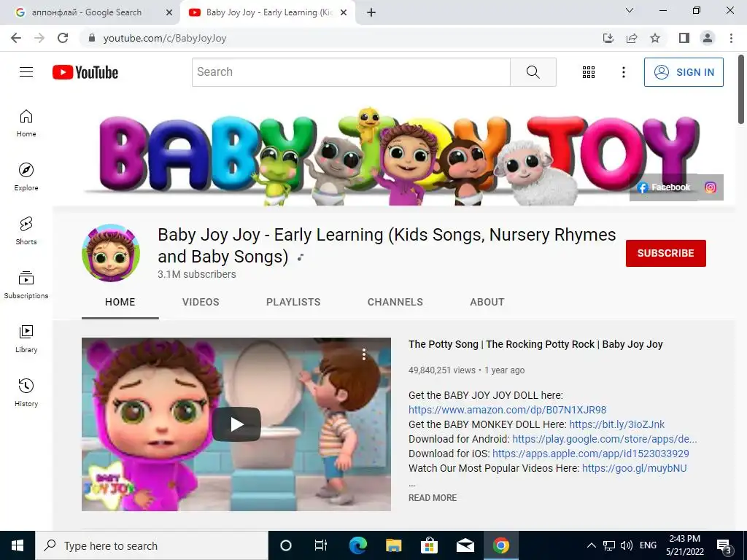Click the taskbar search box

click(x=152, y=545)
